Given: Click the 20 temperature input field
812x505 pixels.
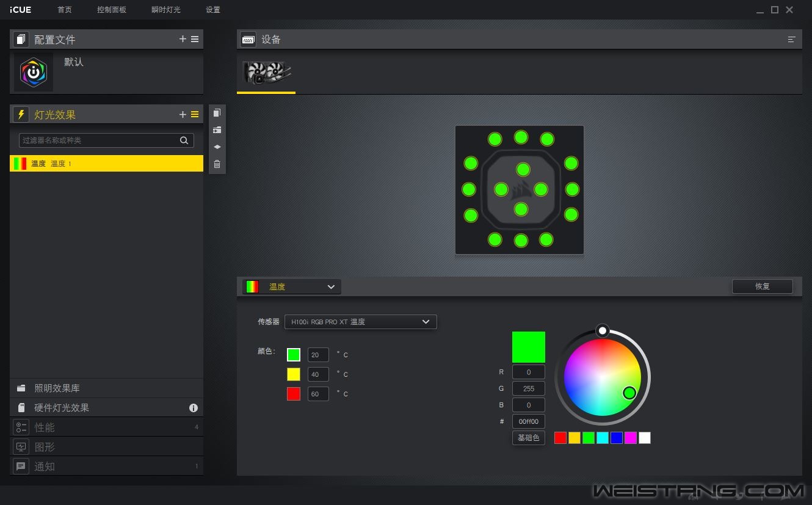Looking at the screenshot, I should point(318,355).
